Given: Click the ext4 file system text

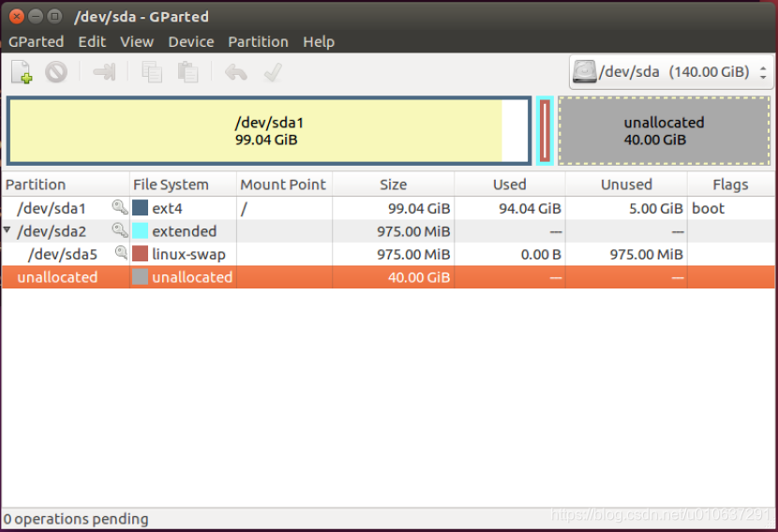Looking at the screenshot, I should 167,208.
